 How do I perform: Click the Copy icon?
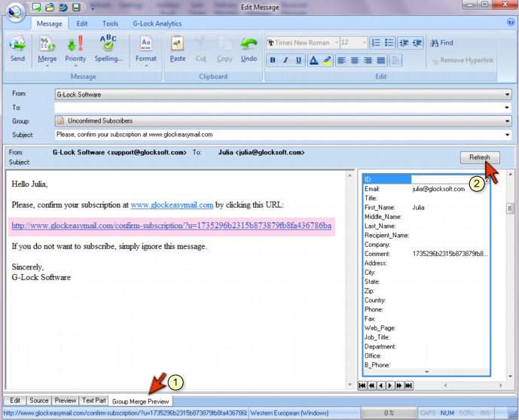224,49
